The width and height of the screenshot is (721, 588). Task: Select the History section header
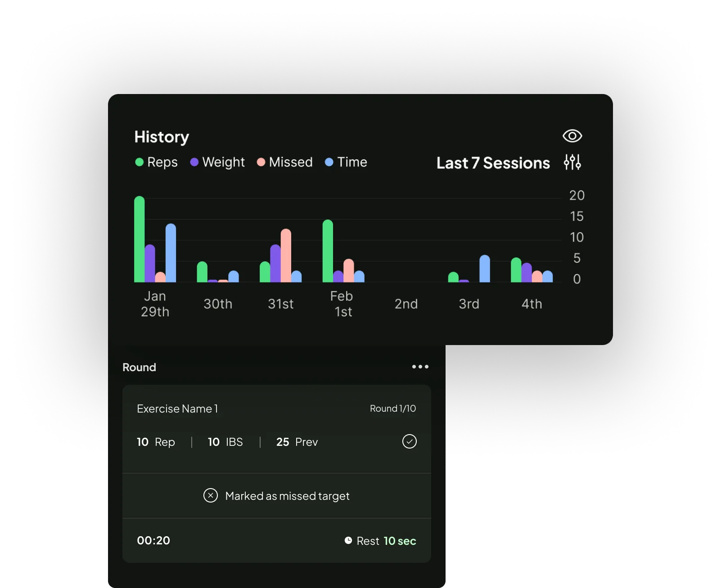pyautogui.click(x=161, y=137)
